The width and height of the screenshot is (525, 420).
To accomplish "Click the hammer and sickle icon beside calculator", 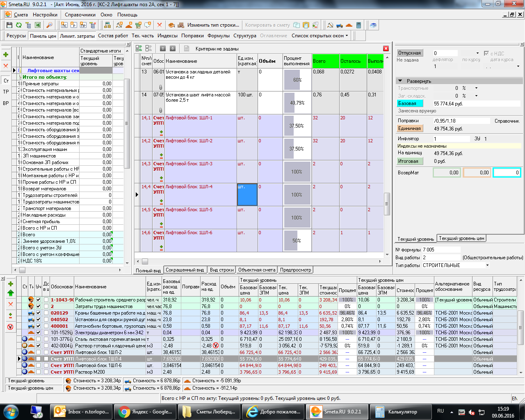I will click(x=330, y=25).
